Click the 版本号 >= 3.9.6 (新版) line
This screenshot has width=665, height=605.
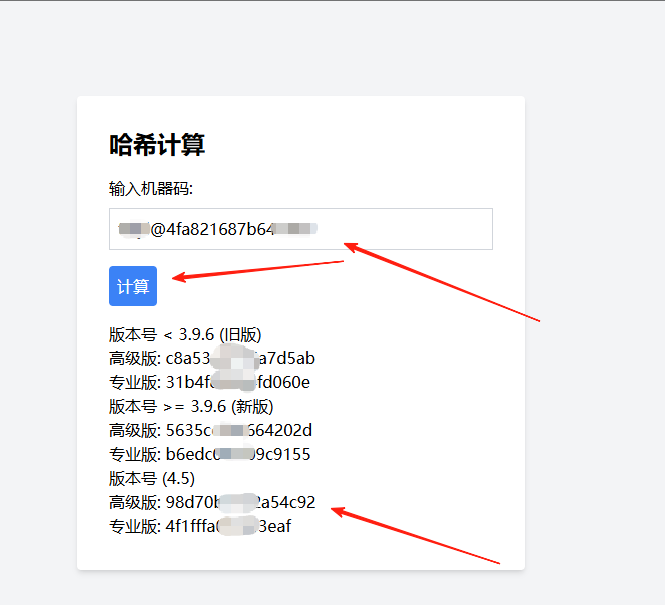(x=191, y=406)
